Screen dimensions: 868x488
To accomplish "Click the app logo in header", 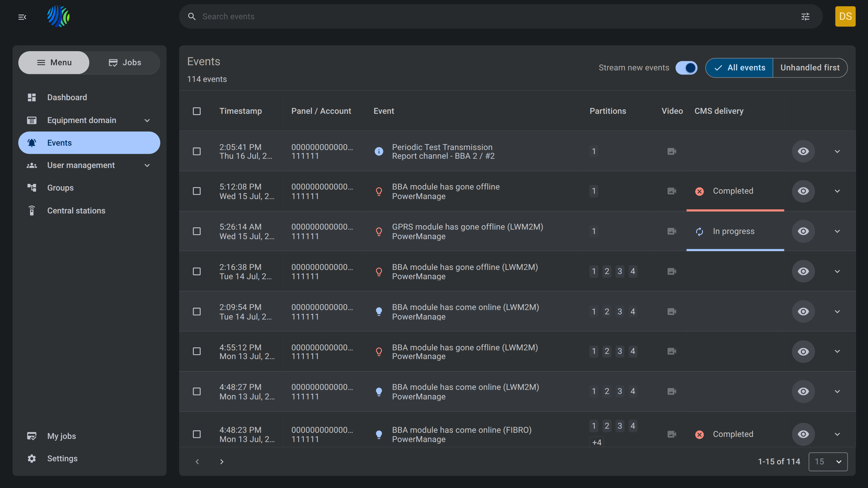I will coord(58,16).
